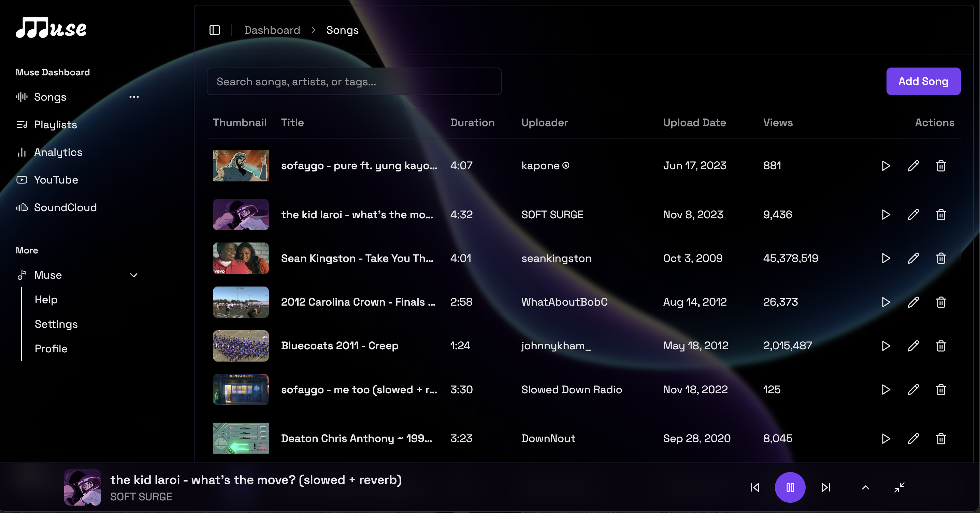Click the now-playing album art
The width and height of the screenshot is (980, 513).
click(x=83, y=487)
